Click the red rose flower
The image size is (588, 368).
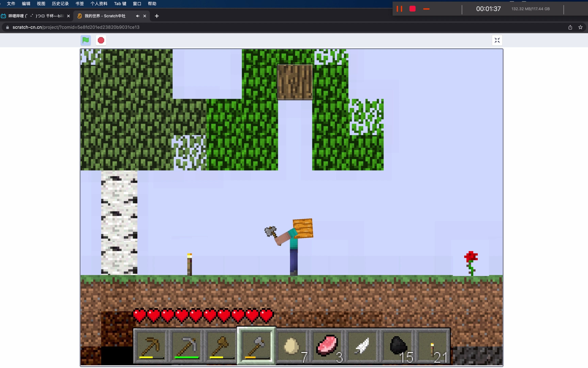point(471,263)
